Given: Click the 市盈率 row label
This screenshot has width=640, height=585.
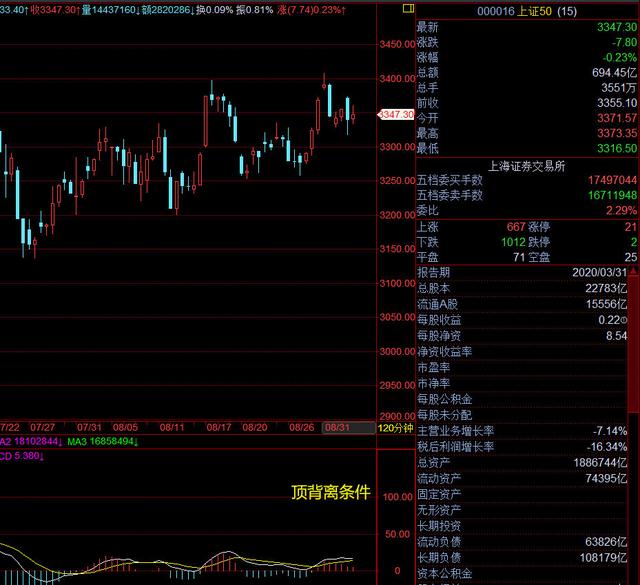Looking at the screenshot, I should coord(433,367).
